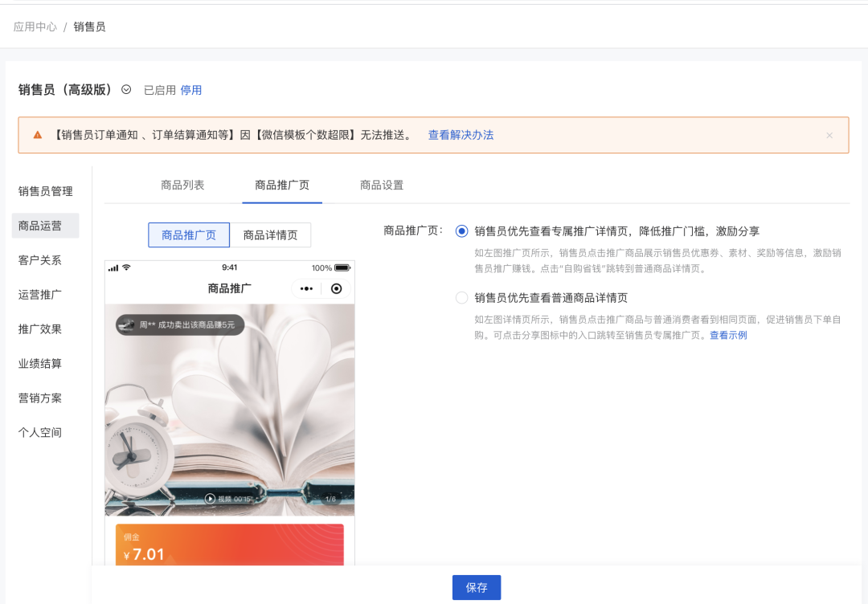Select 销售员优先查看普通商品详情页 radio option
The width and height of the screenshot is (868, 604).
point(461,298)
